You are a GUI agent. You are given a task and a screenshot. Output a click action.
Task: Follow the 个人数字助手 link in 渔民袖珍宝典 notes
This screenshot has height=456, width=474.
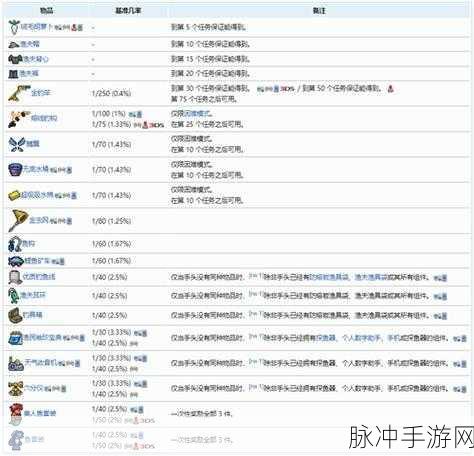[361, 338]
